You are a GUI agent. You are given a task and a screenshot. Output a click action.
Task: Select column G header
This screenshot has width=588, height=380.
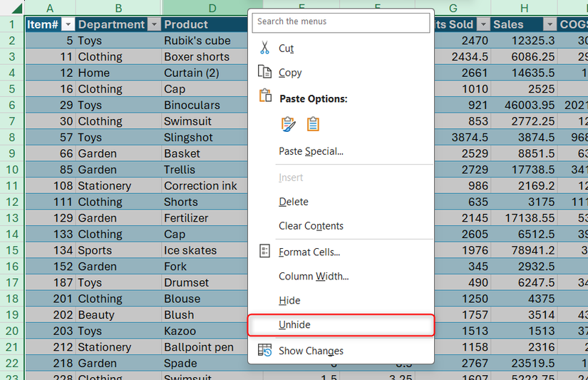[453, 8]
